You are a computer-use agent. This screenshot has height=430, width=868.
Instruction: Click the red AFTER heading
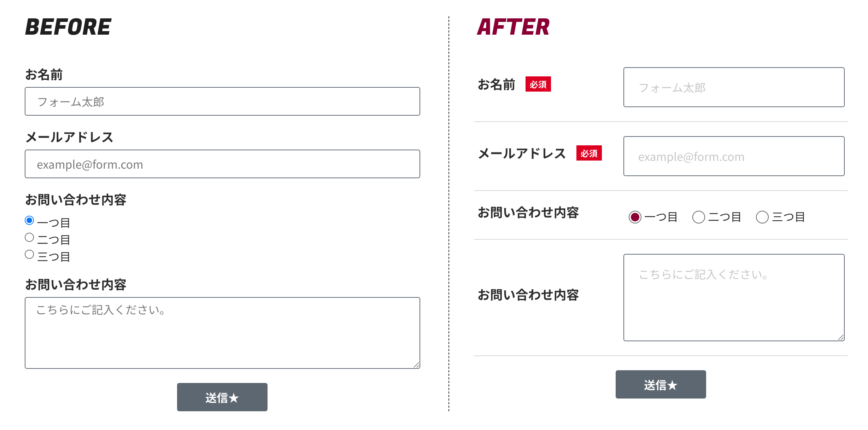coord(513,27)
